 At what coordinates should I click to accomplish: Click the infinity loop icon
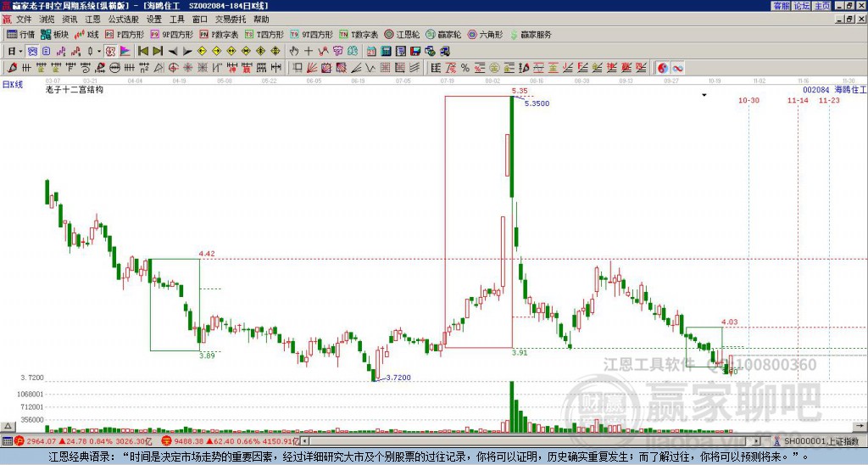[x=677, y=68]
